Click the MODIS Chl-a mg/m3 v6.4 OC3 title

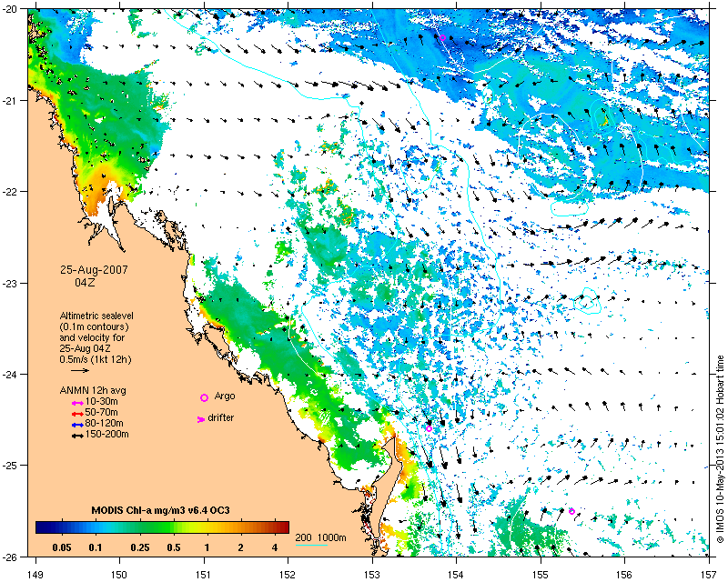(x=161, y=510)
